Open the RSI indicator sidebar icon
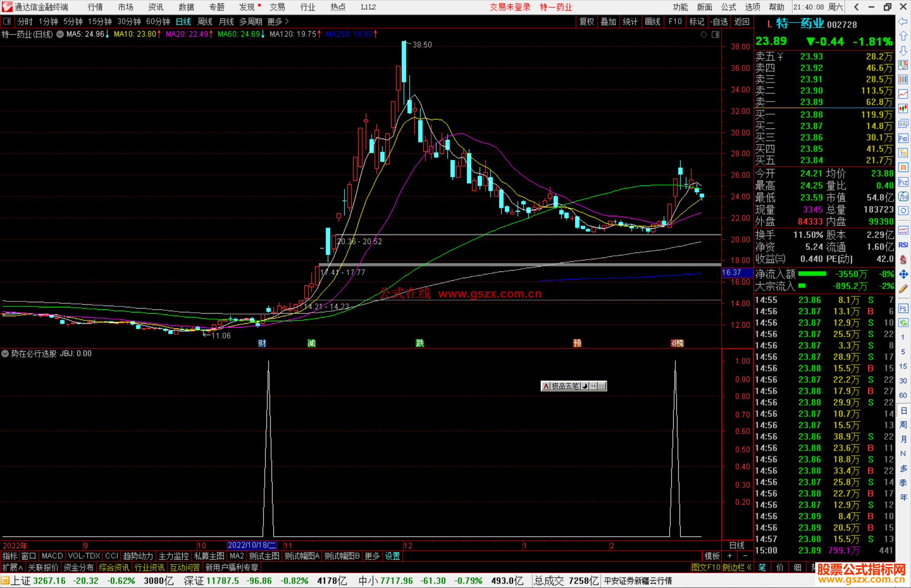Screen dimensions: 911x588 [x=903, y=245]
